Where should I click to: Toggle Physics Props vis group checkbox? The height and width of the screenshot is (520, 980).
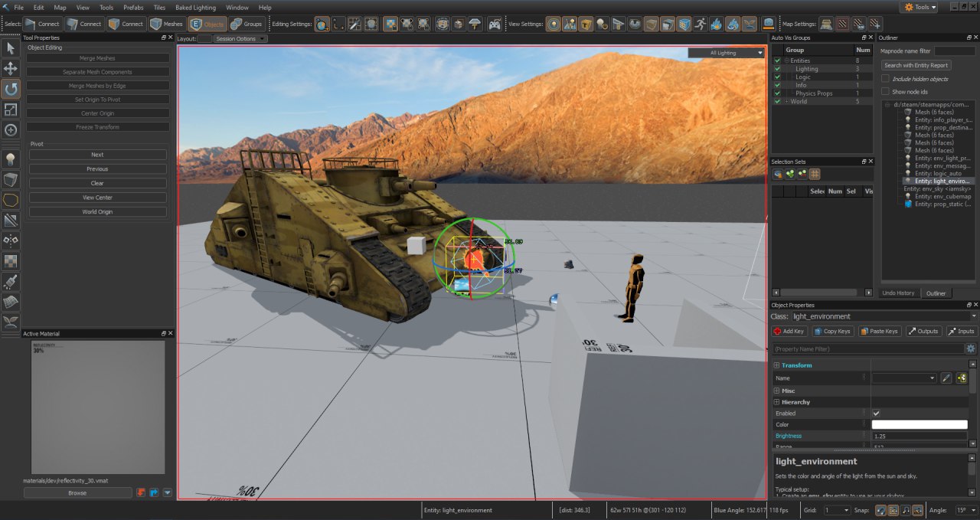point(777,93)
